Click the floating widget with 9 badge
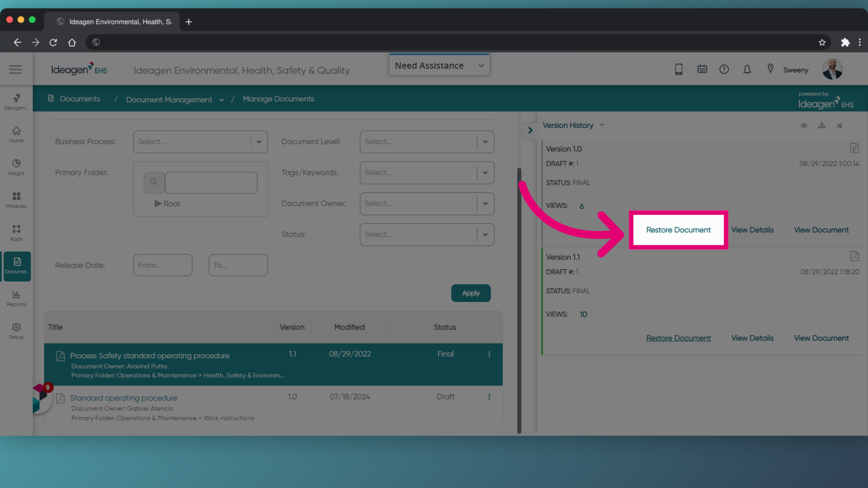 click(42, 398)
